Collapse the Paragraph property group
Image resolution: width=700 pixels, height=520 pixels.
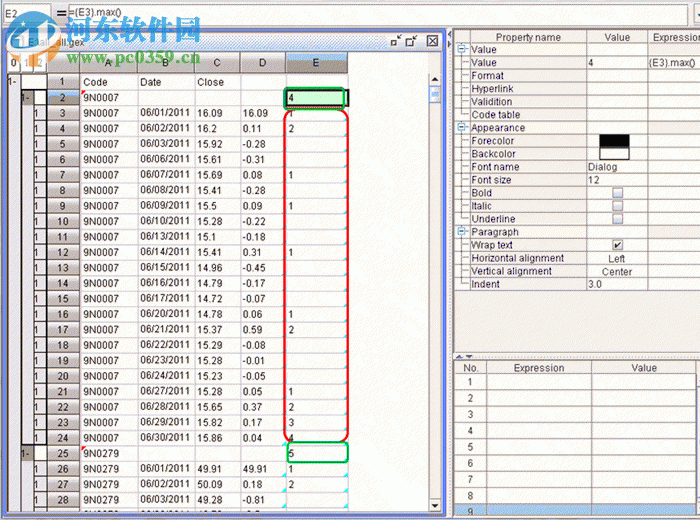[x=462, y=232]
